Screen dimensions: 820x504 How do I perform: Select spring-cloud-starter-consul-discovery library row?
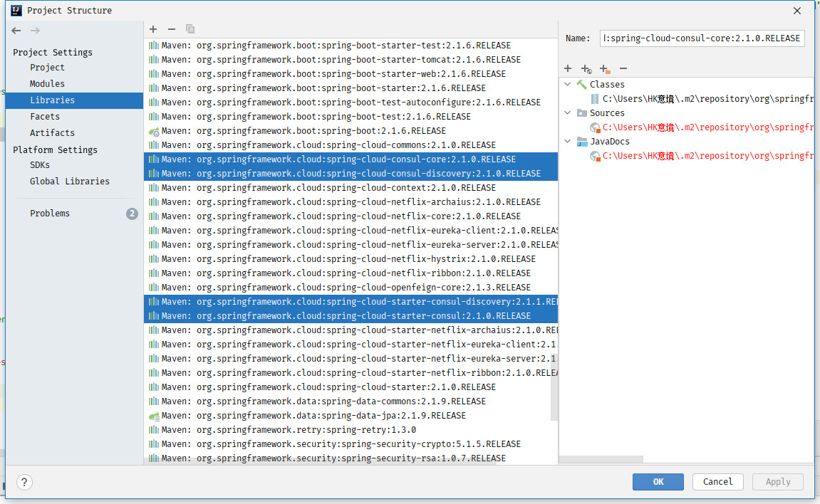tap(351, 302)
